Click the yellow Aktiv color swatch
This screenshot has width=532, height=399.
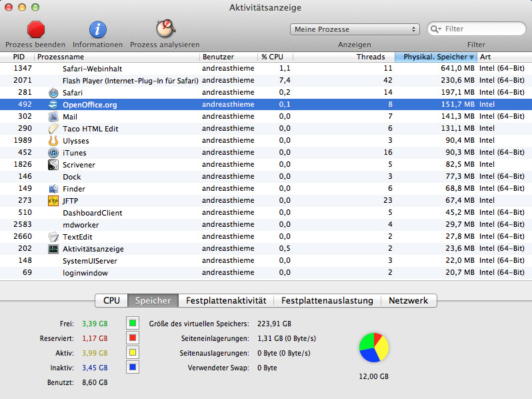[133, 352]
